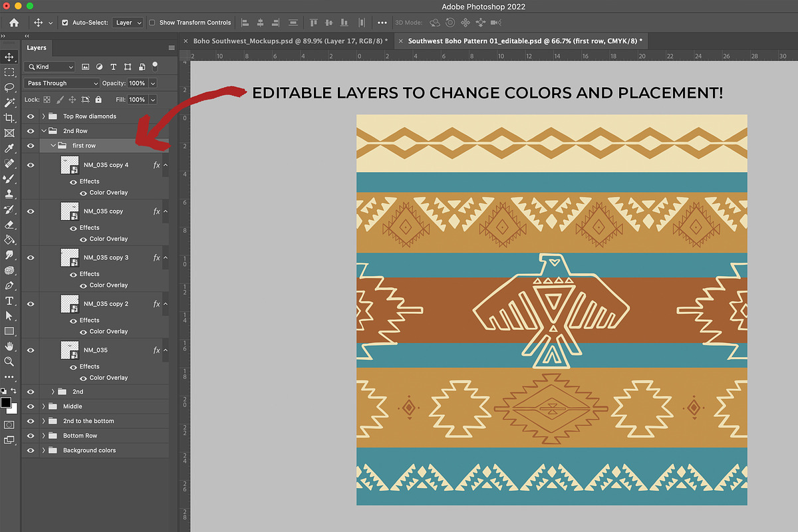Select the Brush tool
This screenshot has height=532, width=798.
pyautogui.click(x=9, y=179)
